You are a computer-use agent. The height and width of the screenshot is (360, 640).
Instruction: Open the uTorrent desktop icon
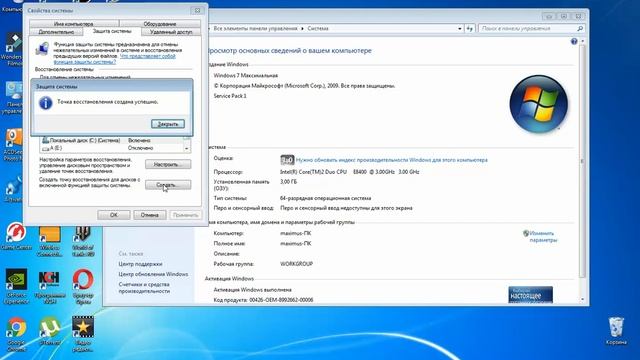(x=50, y=331)
